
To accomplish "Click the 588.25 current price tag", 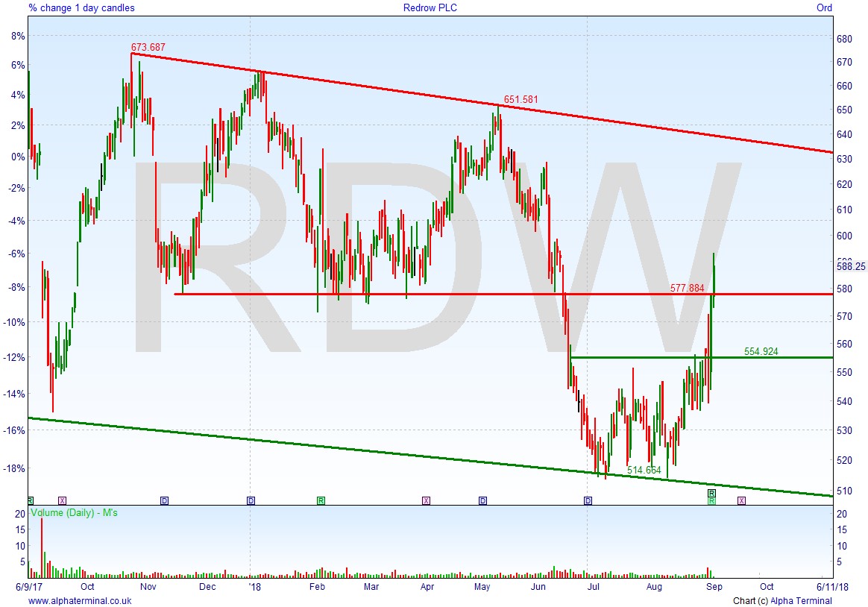I will tap(851, 267).
